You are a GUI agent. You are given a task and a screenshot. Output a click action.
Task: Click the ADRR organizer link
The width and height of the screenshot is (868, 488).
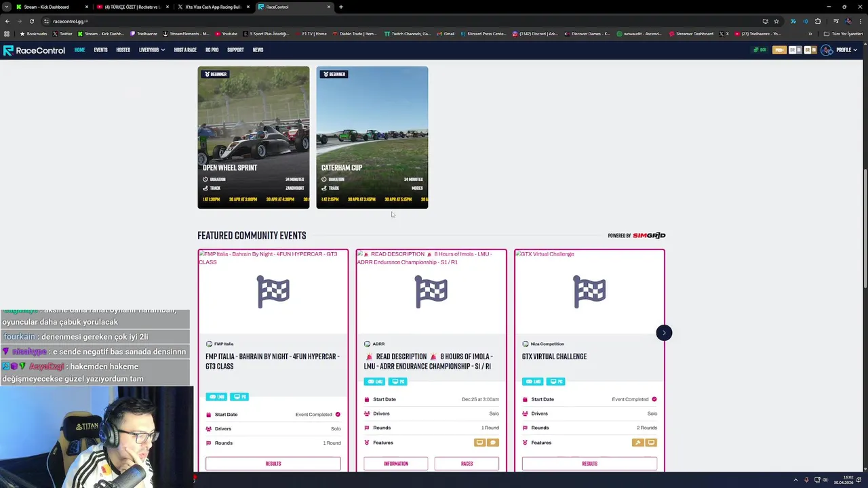pyautogui.click(x=374, y=344)
